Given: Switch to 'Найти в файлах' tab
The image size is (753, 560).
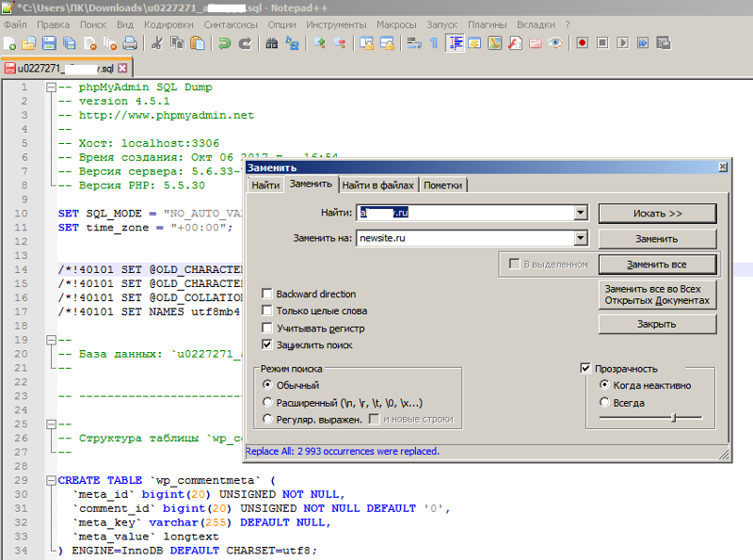Looking at the screenshot, I should (378, 185).
